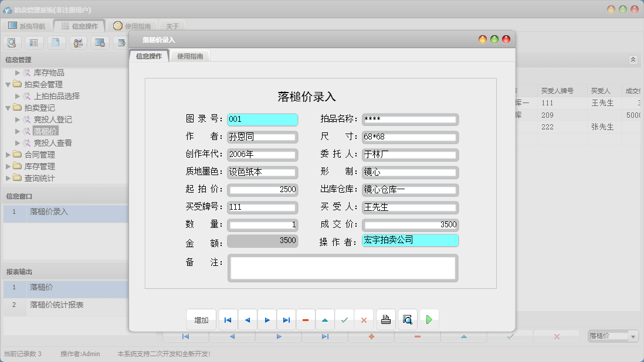This screenshot has width=644, height=362.
Task: Open the 系统导航 tab
Action: (x=26, y=25)
